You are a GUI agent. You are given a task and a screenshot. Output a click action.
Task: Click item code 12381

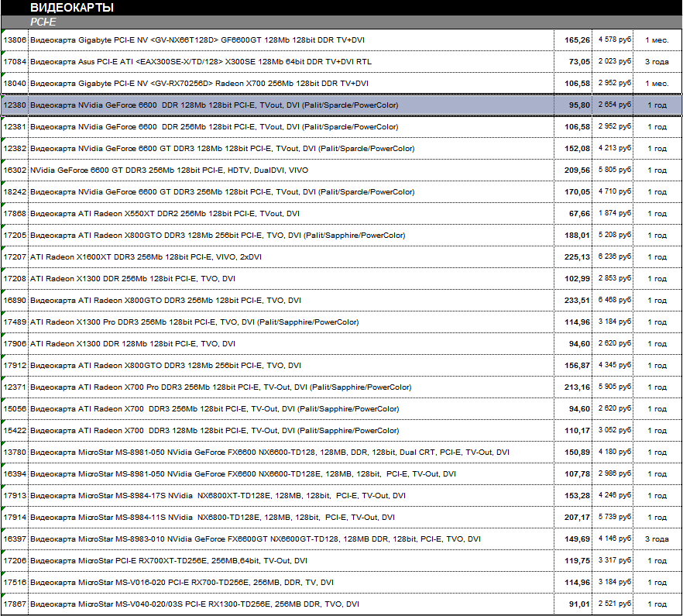[x=15, y=127]
